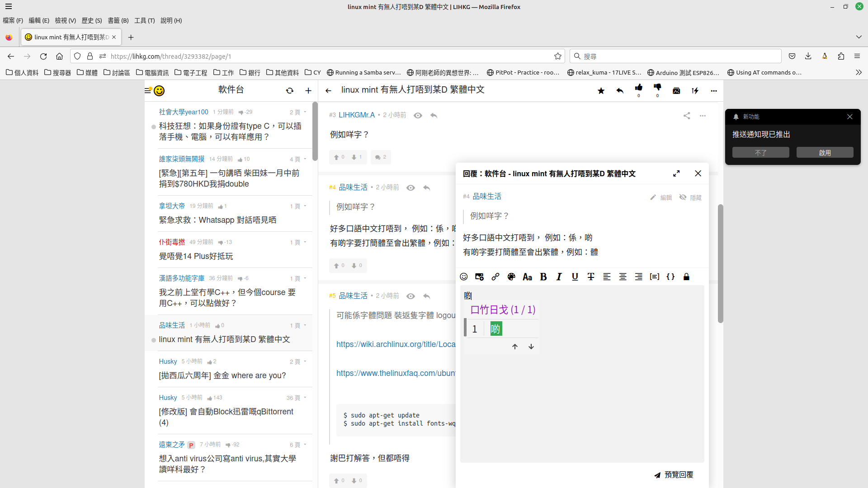Refresh the 軟件台 thread list
The image size is (868, 488).
pos(290,91)
